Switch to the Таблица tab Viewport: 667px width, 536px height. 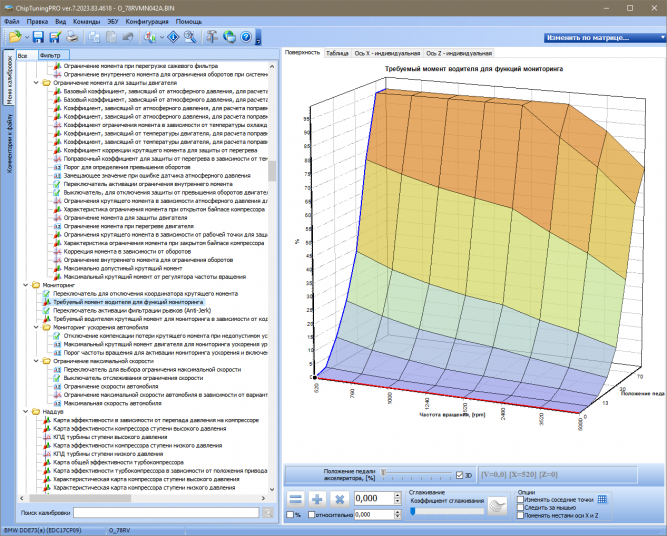337,53
